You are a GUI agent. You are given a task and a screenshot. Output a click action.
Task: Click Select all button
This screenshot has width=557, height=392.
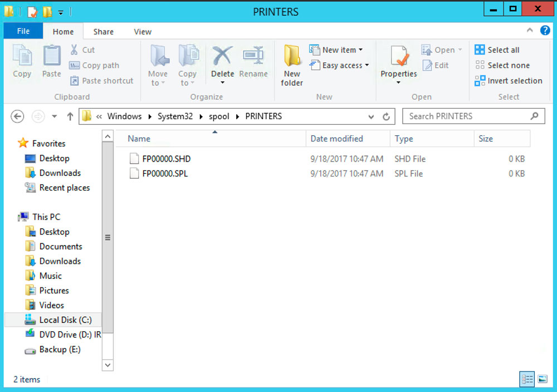coord(497,50)
